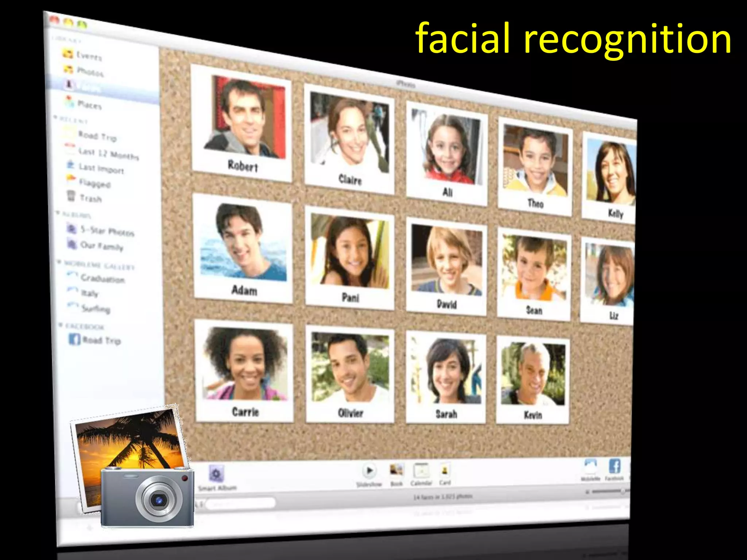Open Sarah's face photo
Image resolution: width=747 pixels, height=560 pixels.
point(447,370)
